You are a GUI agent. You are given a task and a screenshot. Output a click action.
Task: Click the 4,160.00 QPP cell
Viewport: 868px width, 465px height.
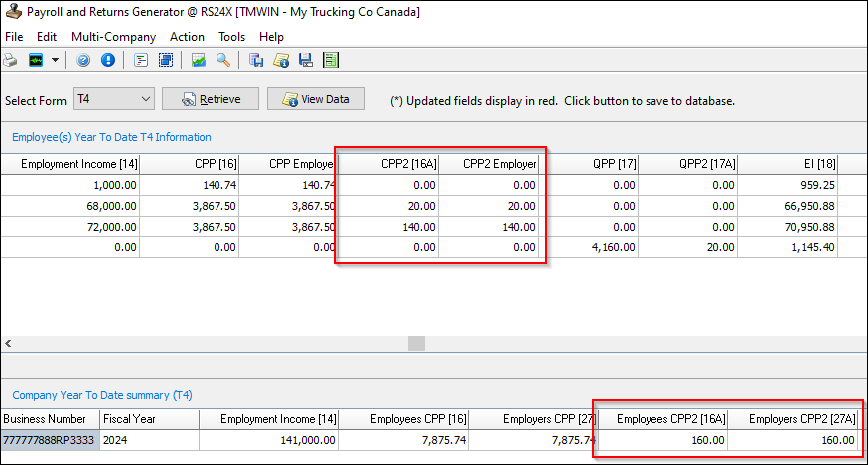click(588, 247)
